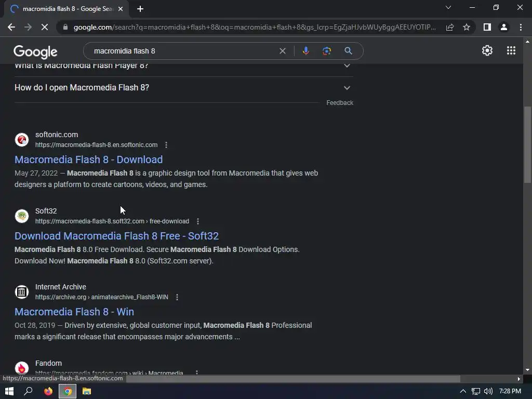Open Chrome's three-dot menu
The image size is (532, 399).
click(x=521, y=27)
